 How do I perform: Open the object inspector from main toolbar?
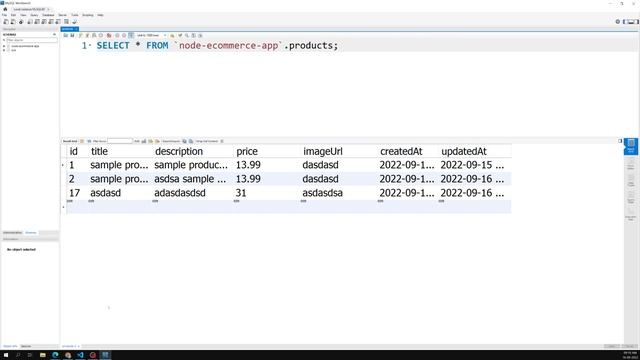pyautogui.click(x=21, y=22)
